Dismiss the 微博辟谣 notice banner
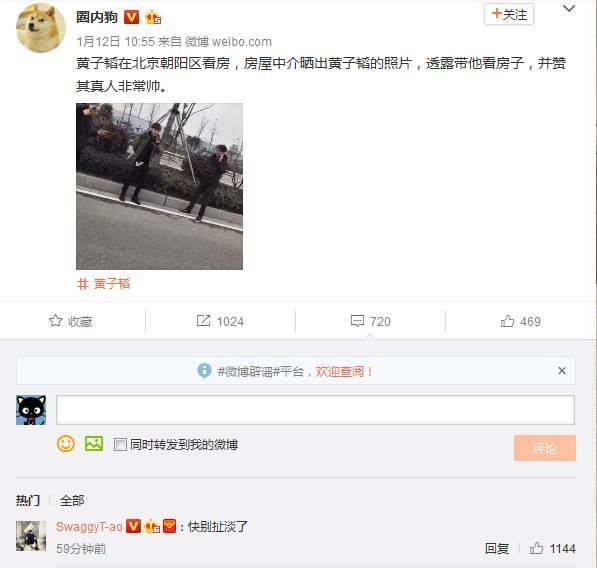The height and width of the screenshot is (568, 597). 562,370
